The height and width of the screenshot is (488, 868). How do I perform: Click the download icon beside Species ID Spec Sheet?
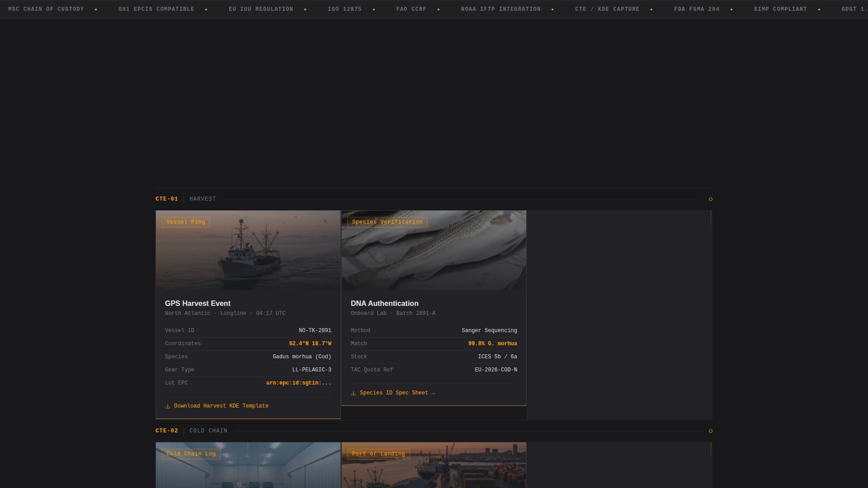[x=354, y=393]
